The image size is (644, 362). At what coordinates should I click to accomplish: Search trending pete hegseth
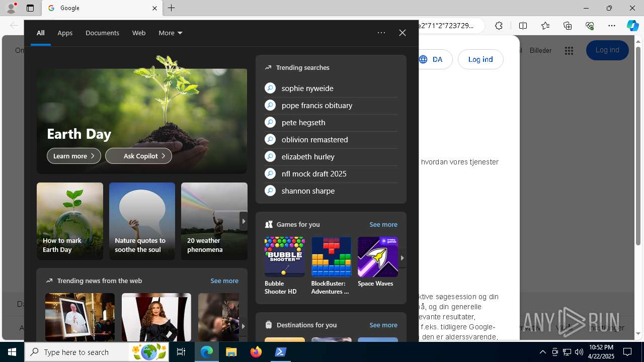[331, 122]
